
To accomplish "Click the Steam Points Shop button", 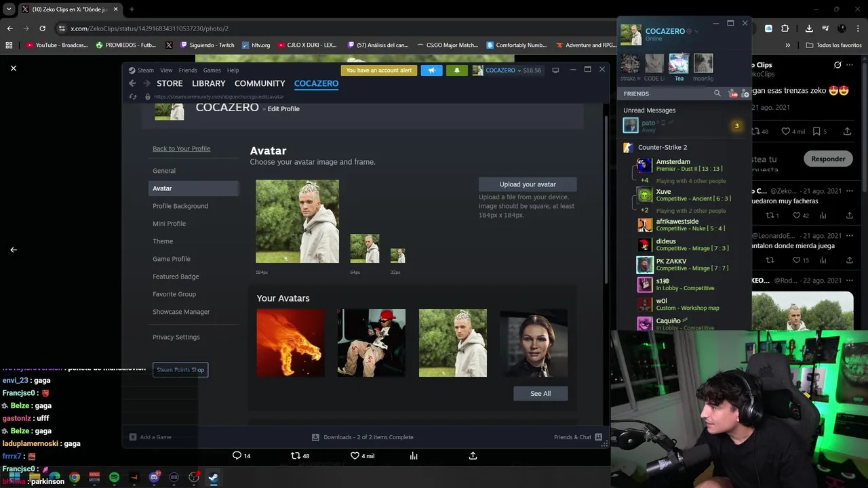I will tap(180, 369).
